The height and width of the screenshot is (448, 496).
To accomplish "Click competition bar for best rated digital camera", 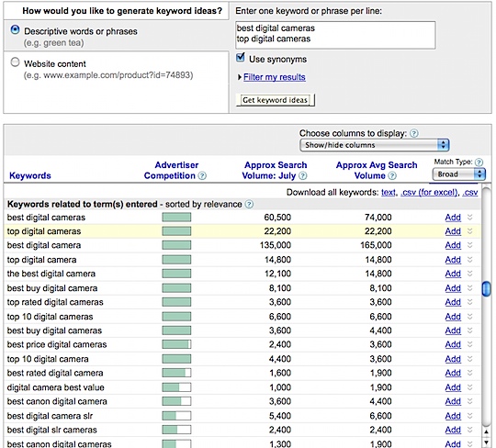I will [176, 373].
